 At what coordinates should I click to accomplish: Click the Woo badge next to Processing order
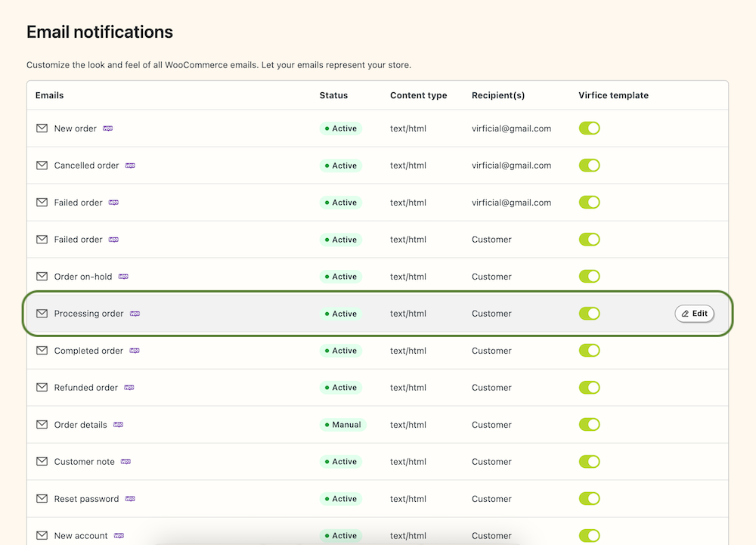[x=135, y=314]
